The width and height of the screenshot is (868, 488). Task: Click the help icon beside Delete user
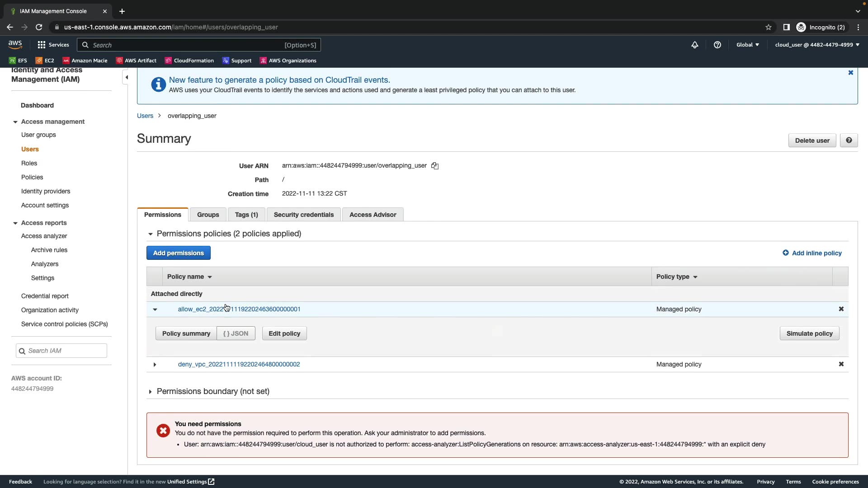pos(849,141)
